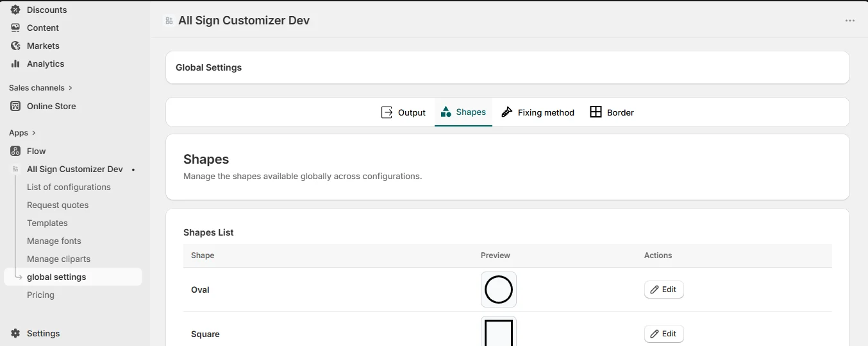Click the Apps section label
Image resolution: width=868 pixels, height=346 pixels.
19,133
